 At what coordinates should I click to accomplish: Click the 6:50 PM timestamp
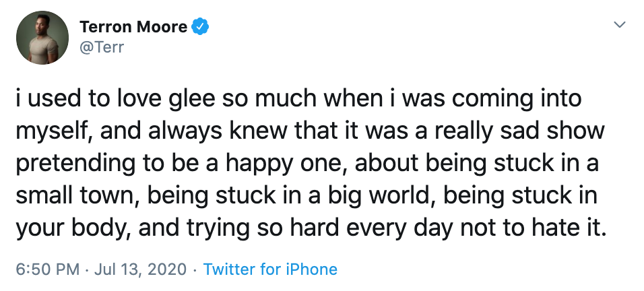pyautogui.click(x=48, y=269)
